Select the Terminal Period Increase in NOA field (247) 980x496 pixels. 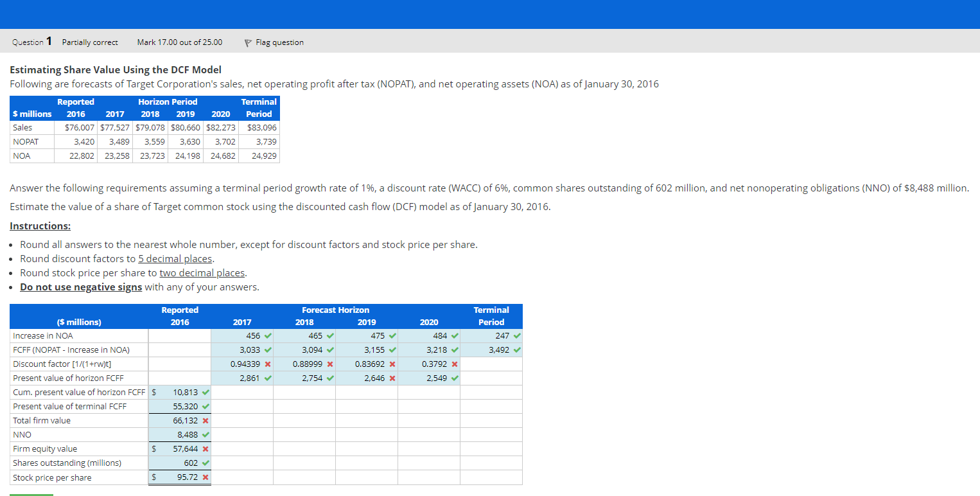point(491,335)
